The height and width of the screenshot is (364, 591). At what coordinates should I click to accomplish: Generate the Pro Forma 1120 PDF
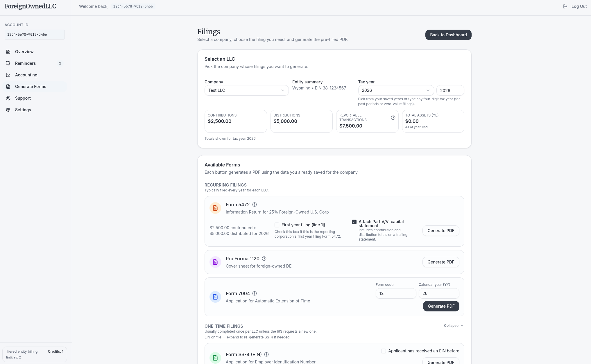[440, 262]
